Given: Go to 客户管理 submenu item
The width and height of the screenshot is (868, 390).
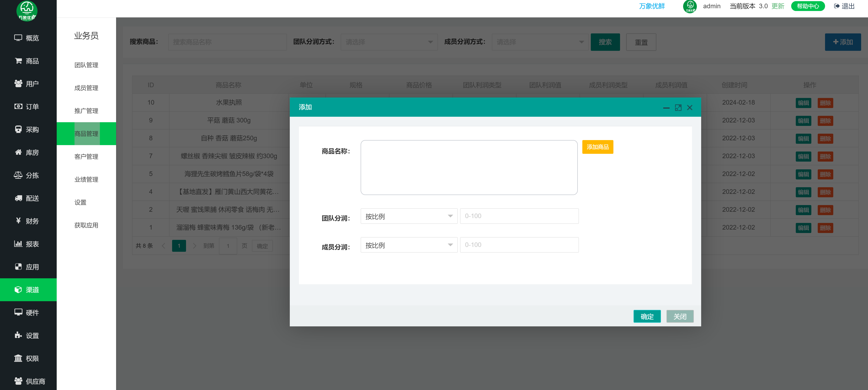Looking at the screenshot, I should (86, 157).
